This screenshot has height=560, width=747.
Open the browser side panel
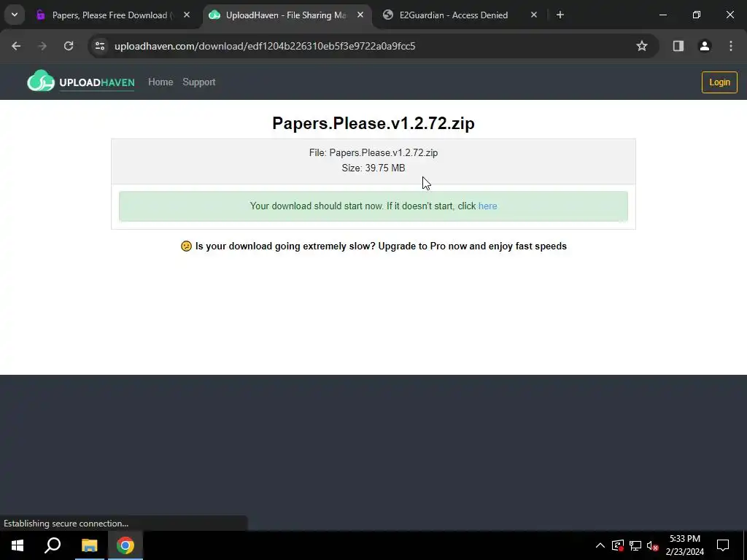(x=678, y=46)
